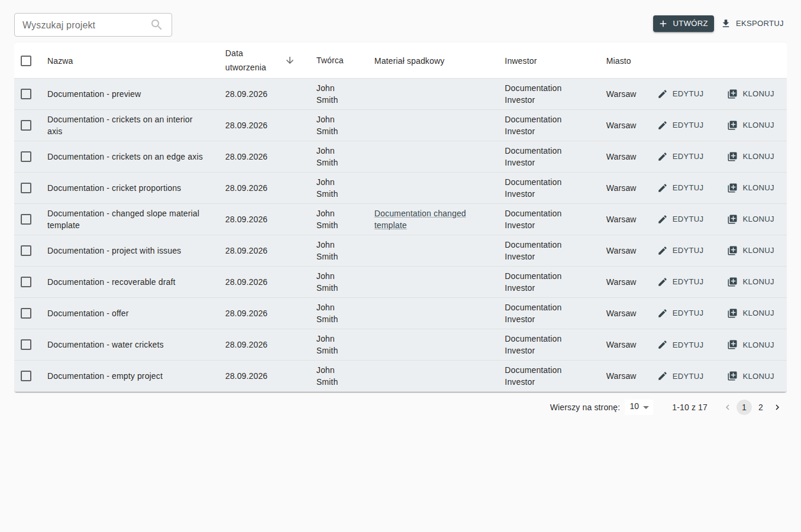
Task: Click the pencil icon for Documentation - preview
Action: (x=663, y=94)
